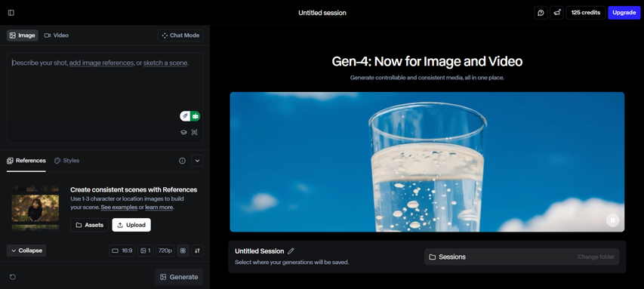The width and height of the screenshot is (644, 289).
Task: Open the Assets folder button
Action: 90,225
